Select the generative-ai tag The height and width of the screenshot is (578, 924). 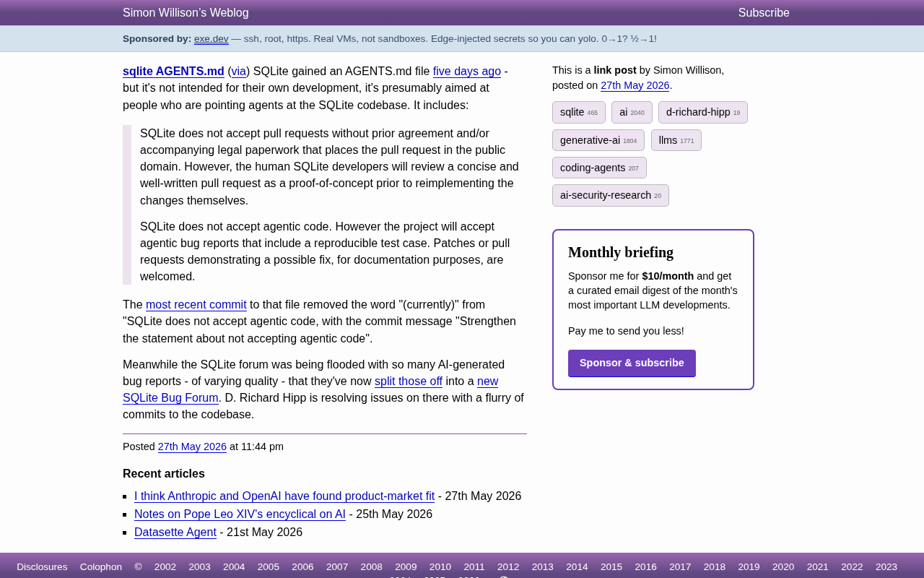(x=598, y=140)
